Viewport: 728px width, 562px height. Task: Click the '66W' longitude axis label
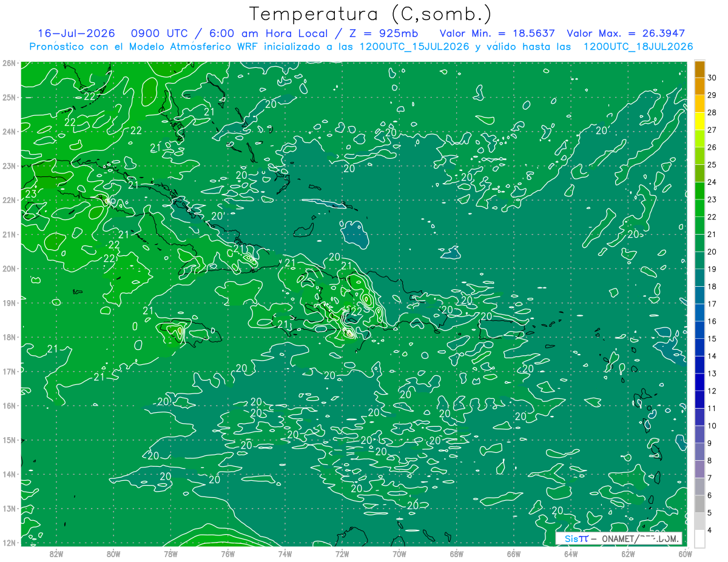click(513, 554)
